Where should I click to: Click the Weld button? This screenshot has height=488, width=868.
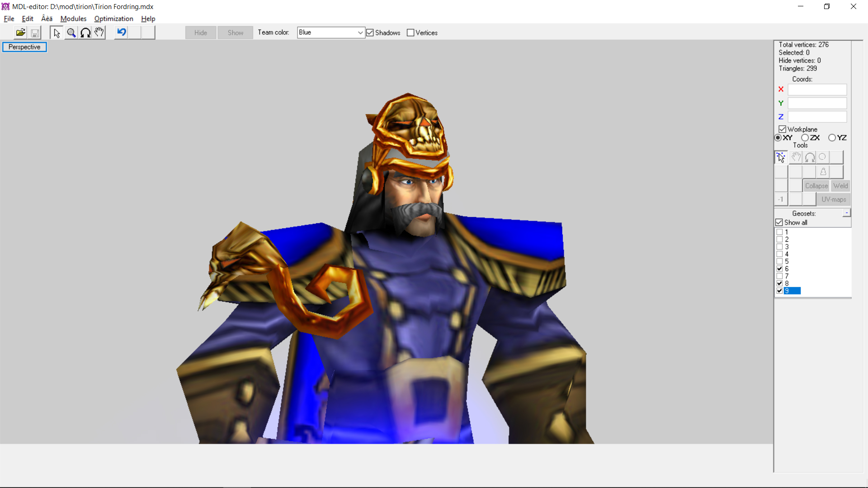point(840,186)
